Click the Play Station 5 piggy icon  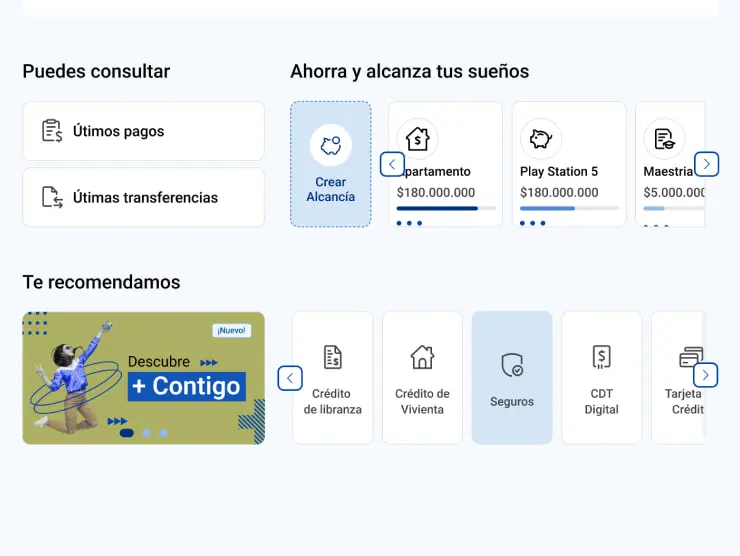[x=541, y=139]
